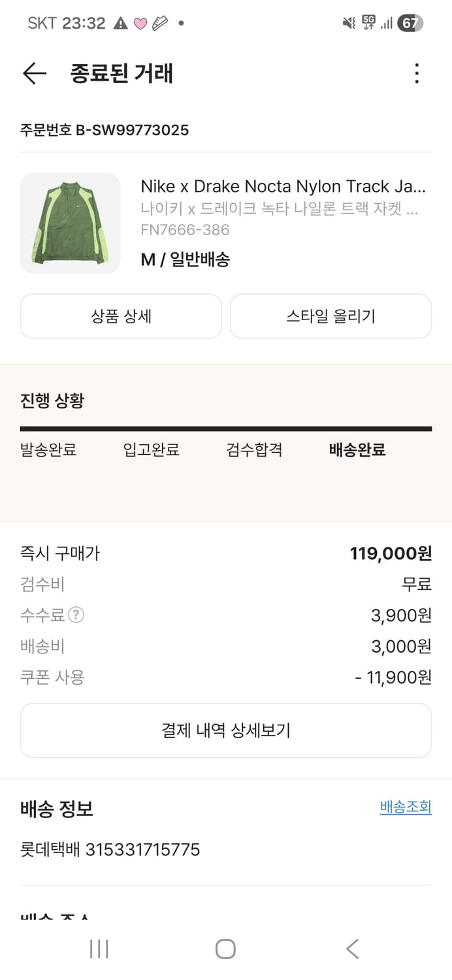
Task: Select the order number B-SW99773025
Action: pos(104,130)
